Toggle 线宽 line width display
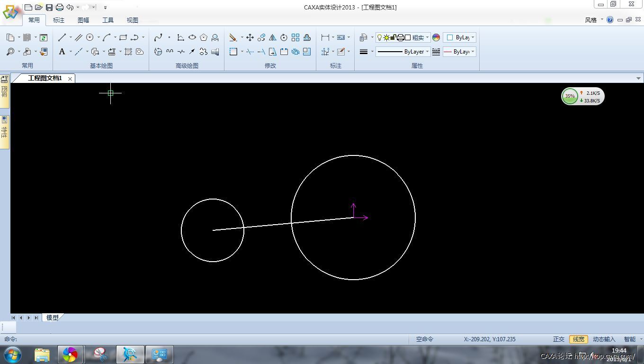Screen dimensions: 644x364 579,339
